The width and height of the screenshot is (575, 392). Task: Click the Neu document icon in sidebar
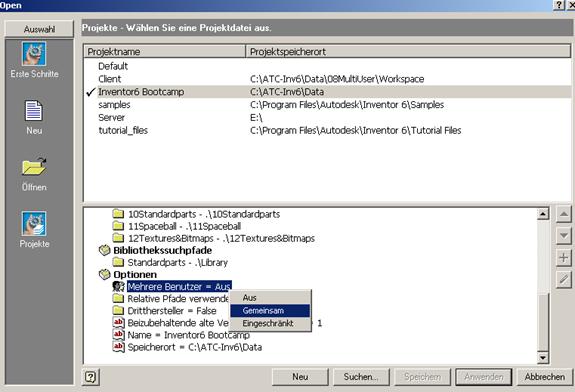tap(34, 110)
